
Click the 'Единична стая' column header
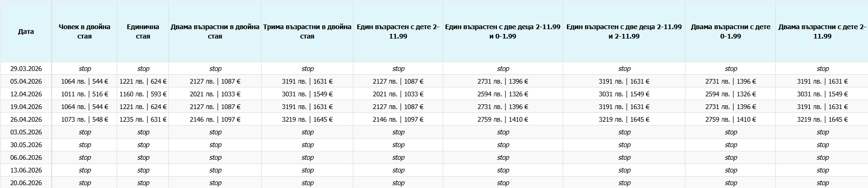click(143, 31)
